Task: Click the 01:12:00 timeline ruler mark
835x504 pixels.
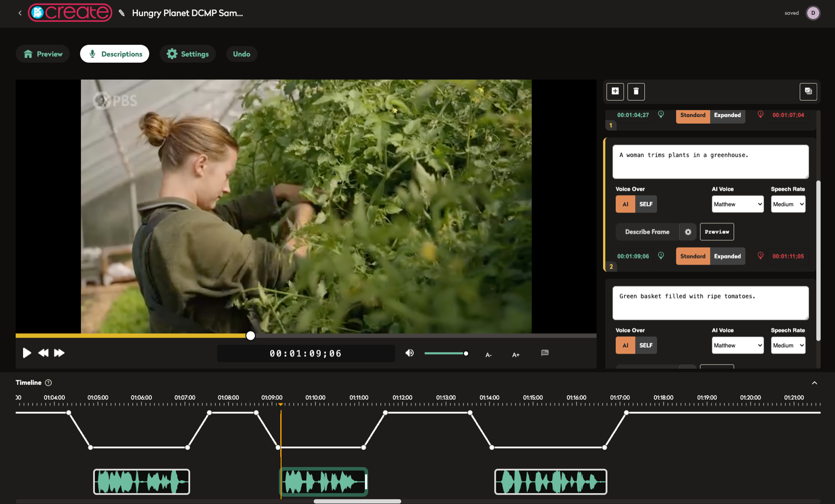Action: [x=402, y=398]
